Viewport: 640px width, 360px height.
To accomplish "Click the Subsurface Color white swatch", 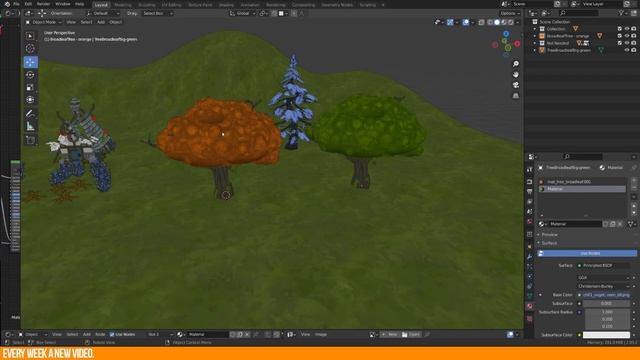I will click(x=606, y=335).
